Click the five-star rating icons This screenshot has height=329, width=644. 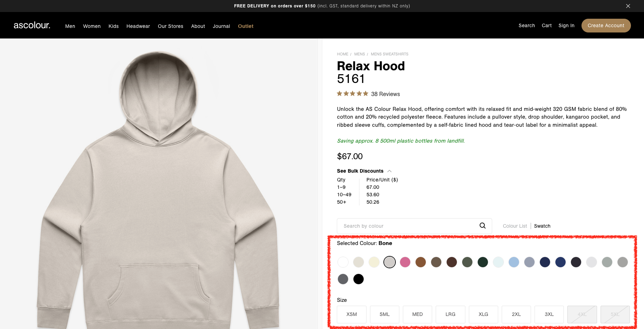coord(352,94)
